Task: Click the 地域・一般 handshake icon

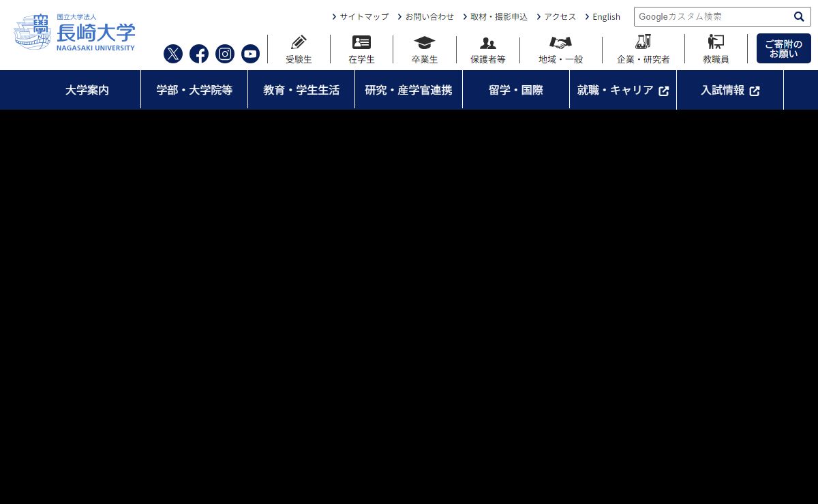Action: pos(560,43)
